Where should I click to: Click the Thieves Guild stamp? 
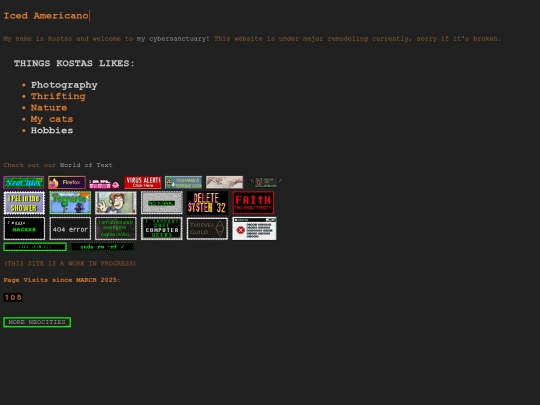pos(207,228)
